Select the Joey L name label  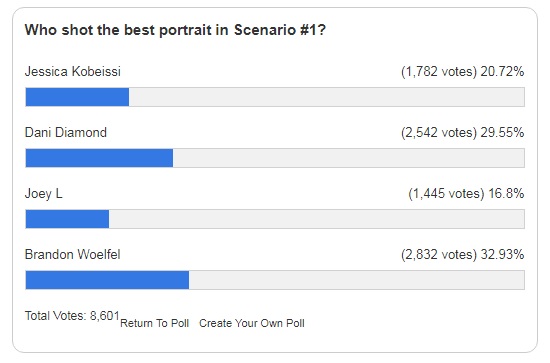tap(43, 194)
